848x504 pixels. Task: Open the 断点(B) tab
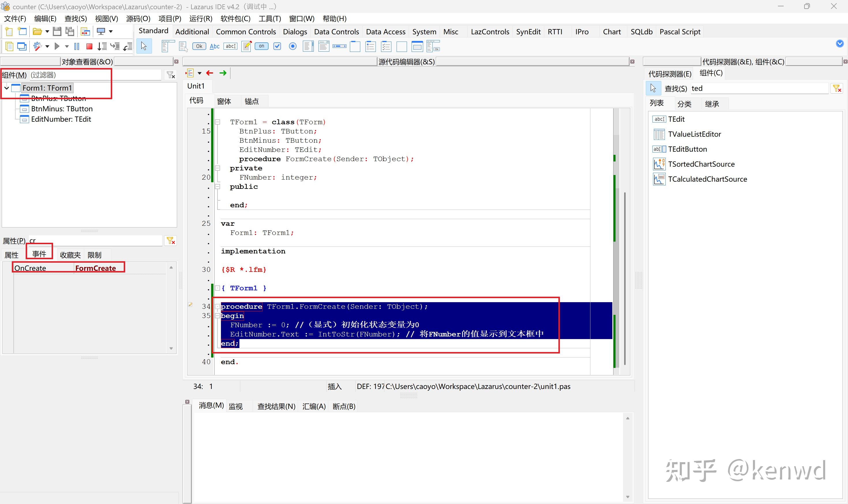tap(344, 406)
